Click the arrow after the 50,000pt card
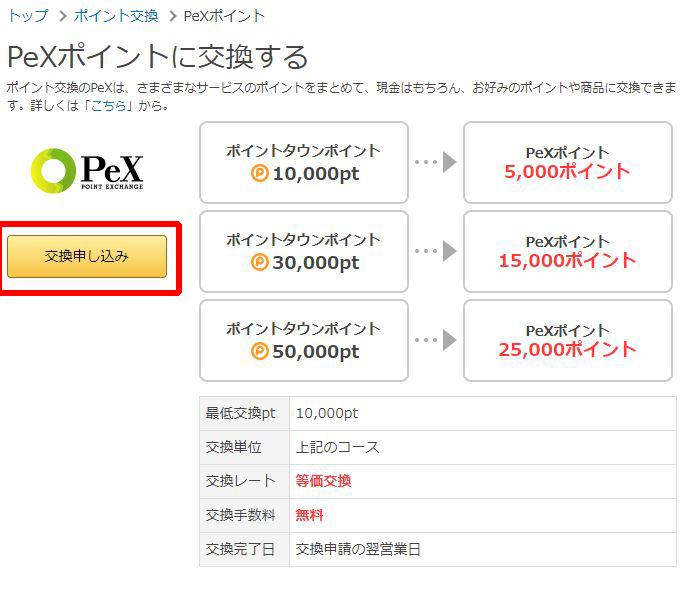Screen dimensions: 693x595 click(436, 340)
